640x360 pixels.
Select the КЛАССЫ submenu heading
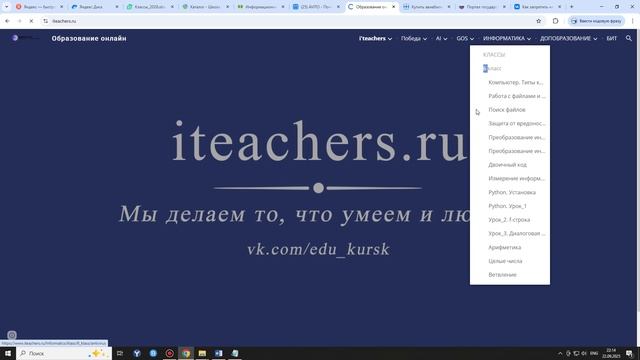pyautogui.click(x=494, y=55)
